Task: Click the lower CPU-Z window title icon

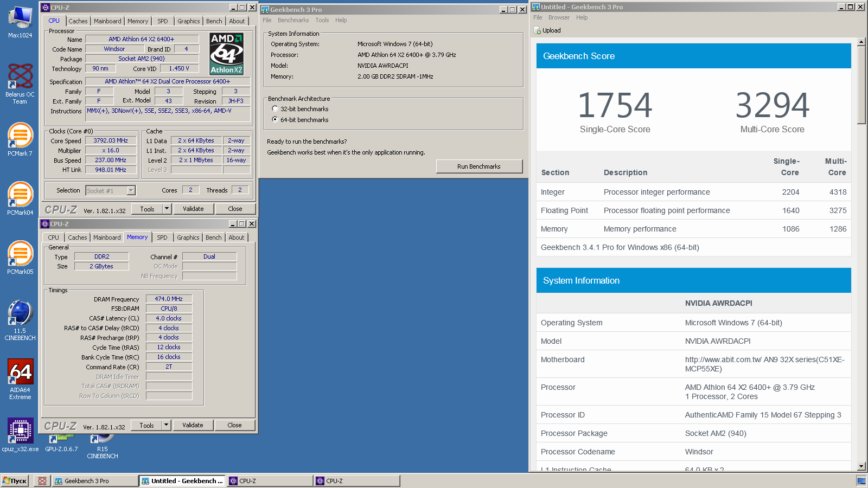Action: pos(45,224)
